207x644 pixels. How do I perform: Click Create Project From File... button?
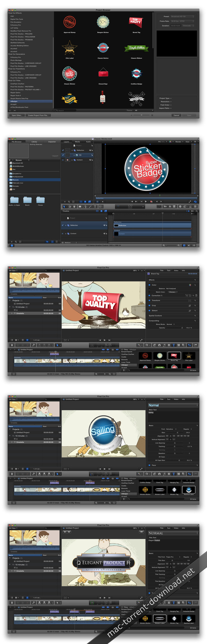(x=38, y=115)
